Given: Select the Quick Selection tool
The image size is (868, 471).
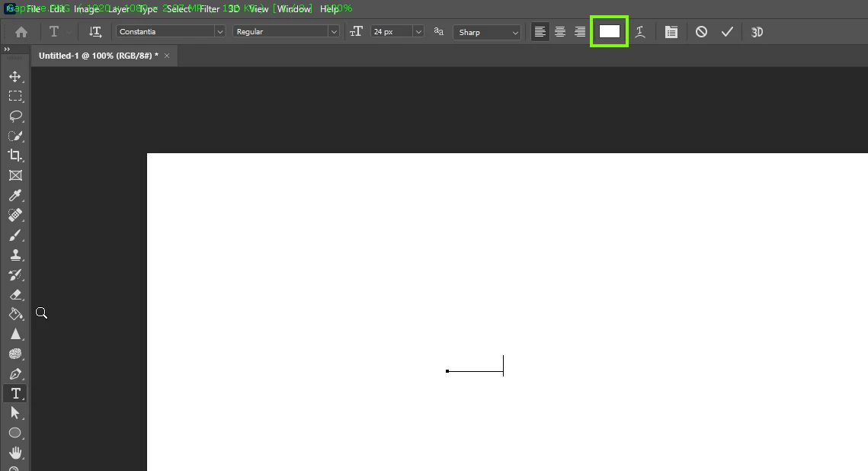Looking at the screenshot, I should (15, 136).
